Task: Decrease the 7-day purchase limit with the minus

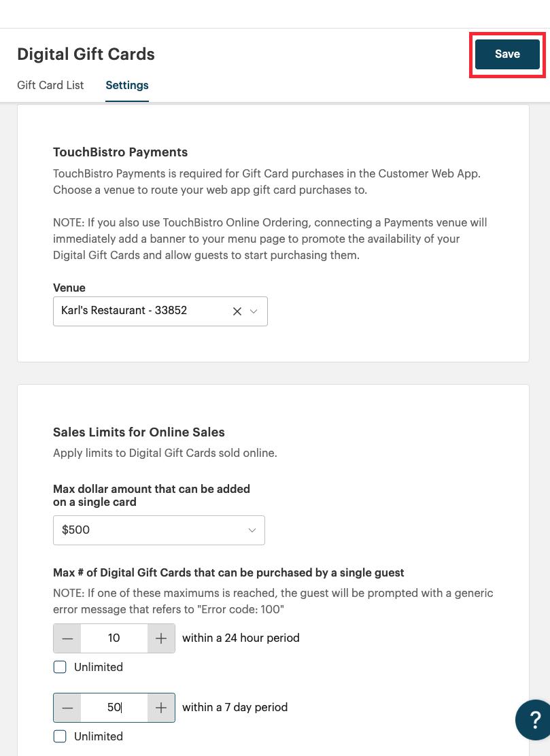Action: (x=67, y=707)
